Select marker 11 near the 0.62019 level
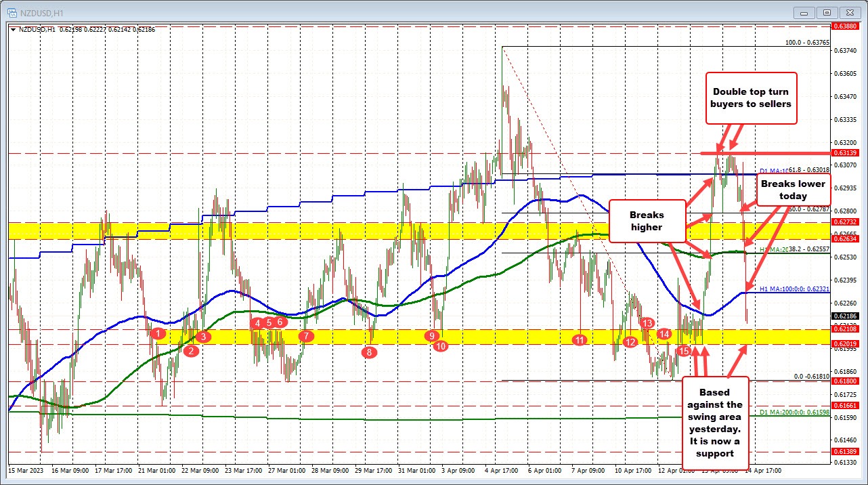Viewport: 868px width, 485px height. (x=580, y=339)
